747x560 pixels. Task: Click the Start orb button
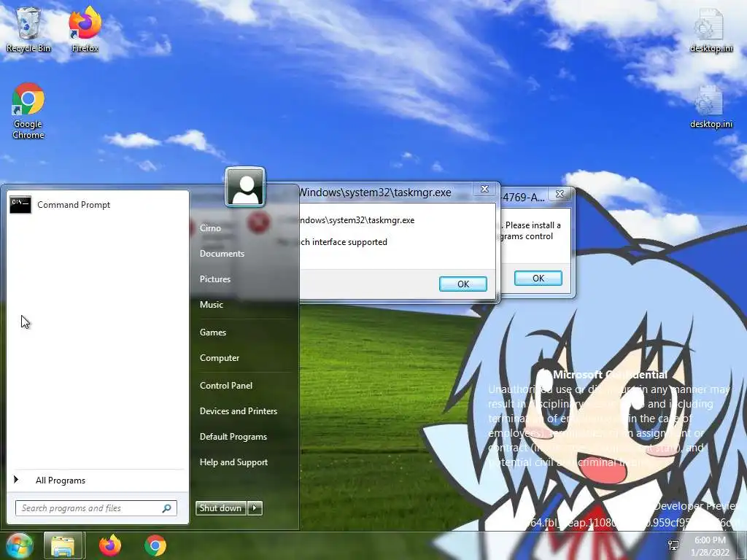(19, 545)
